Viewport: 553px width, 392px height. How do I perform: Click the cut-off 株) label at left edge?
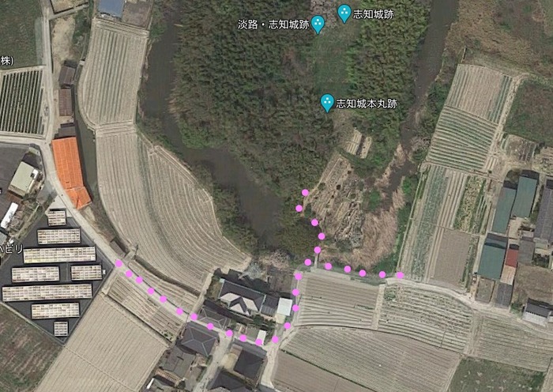pos(6,61)
